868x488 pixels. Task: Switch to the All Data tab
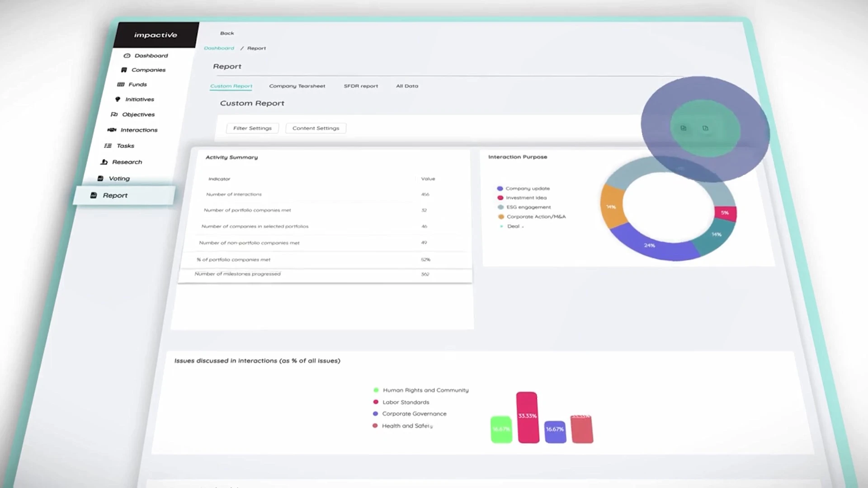[407, 86]
